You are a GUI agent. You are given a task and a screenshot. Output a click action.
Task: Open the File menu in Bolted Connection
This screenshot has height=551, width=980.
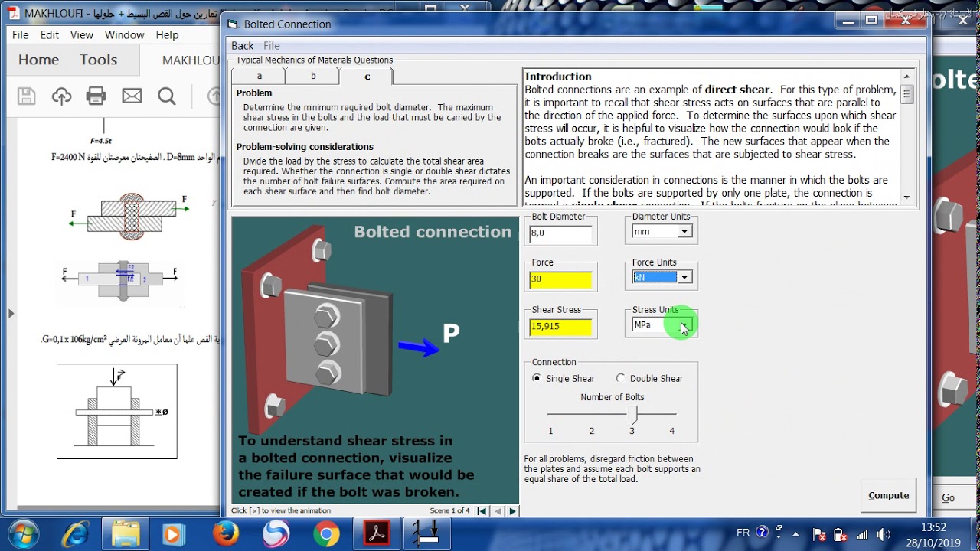tap(272, 46)
